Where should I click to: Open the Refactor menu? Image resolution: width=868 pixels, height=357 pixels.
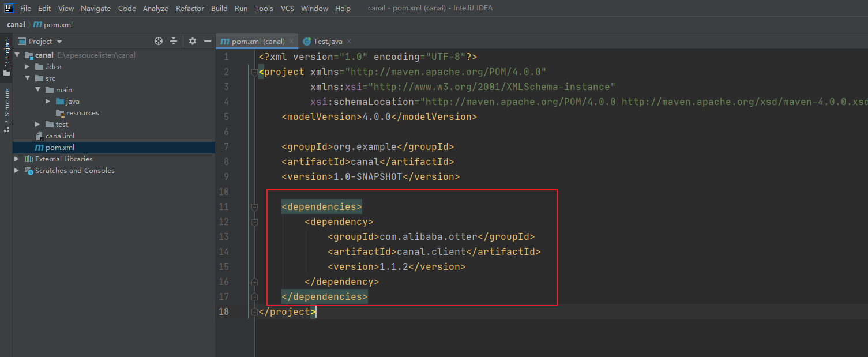coord(190,9)
